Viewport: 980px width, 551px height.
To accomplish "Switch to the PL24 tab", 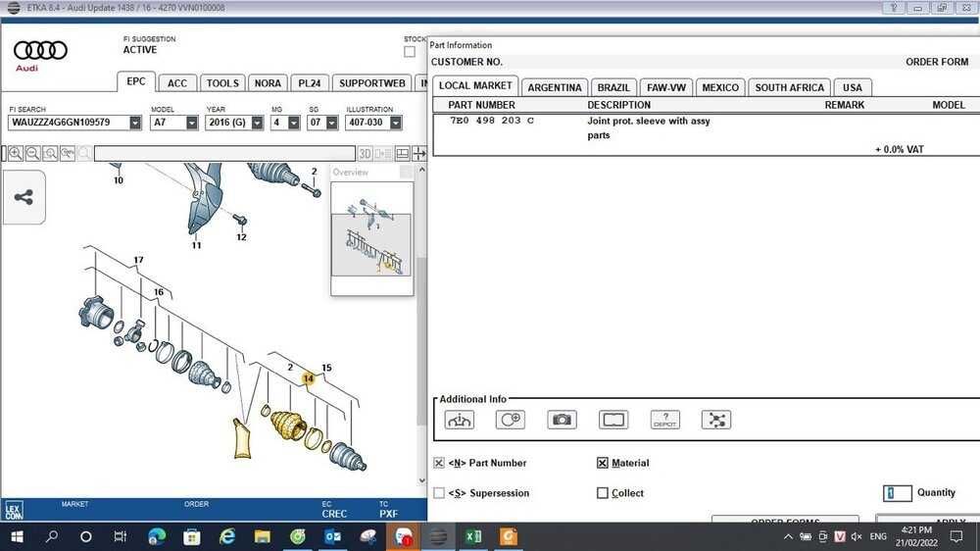I will point(310,83).
